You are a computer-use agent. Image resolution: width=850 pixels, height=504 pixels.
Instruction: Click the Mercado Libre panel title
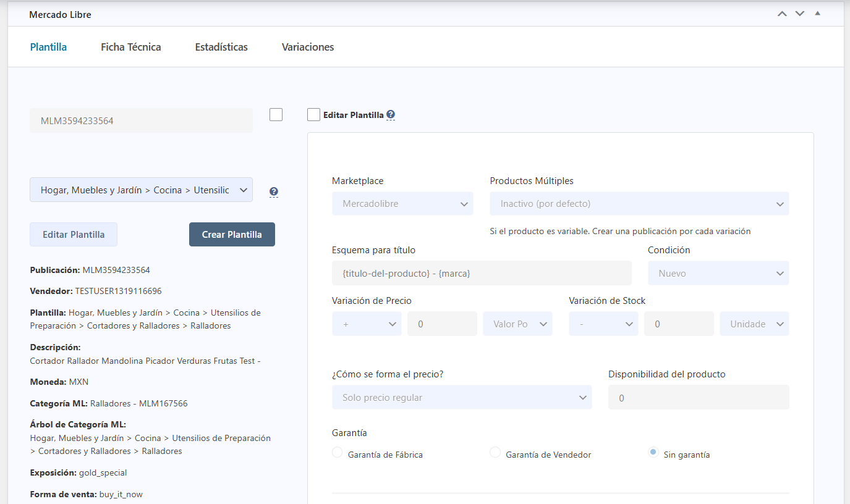tap(60, 14)
